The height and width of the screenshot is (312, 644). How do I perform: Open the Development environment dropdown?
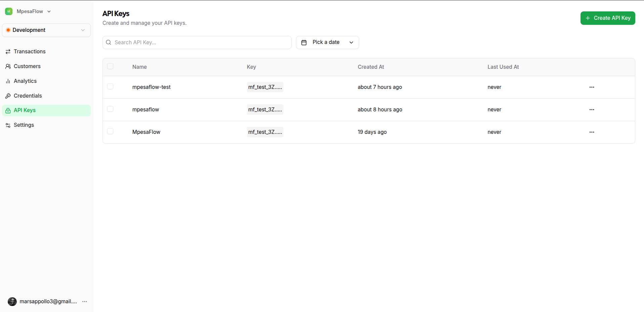[46, 30]
